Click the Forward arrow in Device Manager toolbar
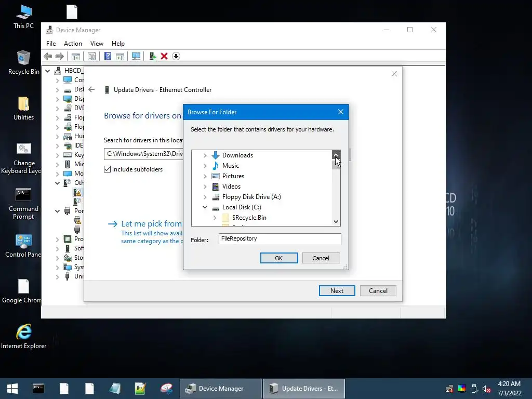This screenshot has width=532, height=399. click(60, 56)
